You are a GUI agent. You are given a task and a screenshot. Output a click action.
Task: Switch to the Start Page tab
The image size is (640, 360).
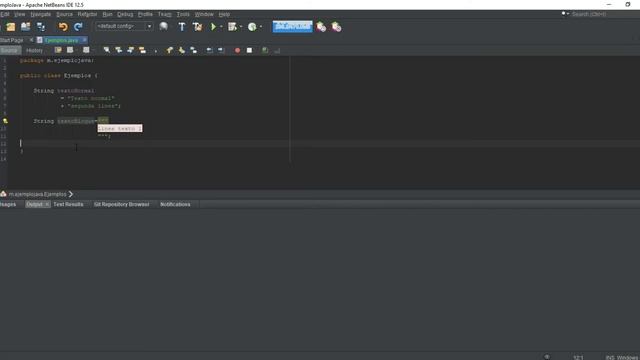11,40
